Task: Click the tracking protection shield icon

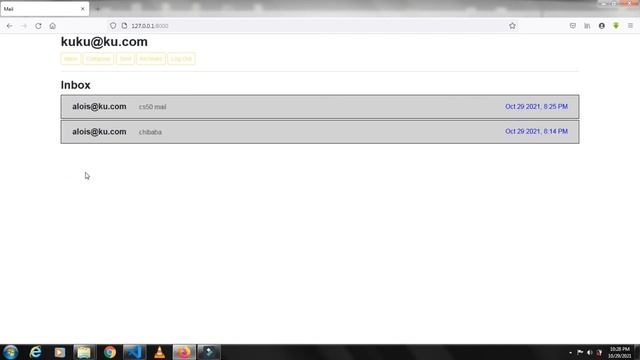Action: (x=113, y=25)
